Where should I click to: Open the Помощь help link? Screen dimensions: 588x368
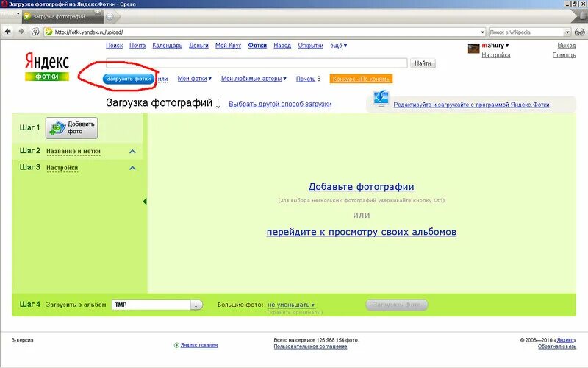(x=564, y=55)
